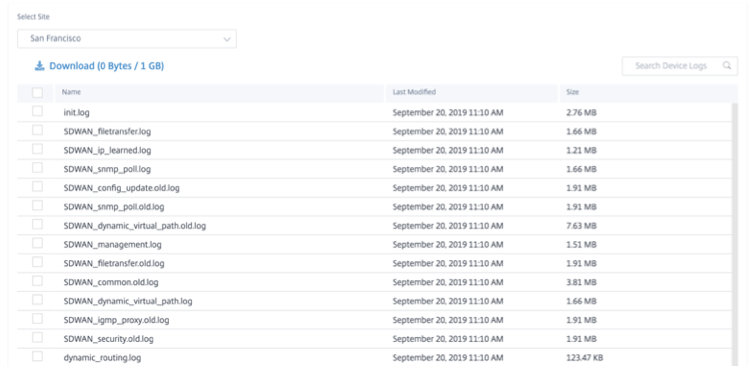Toggle the select-all header checkbox
The image size is (750, 366).
37,93
